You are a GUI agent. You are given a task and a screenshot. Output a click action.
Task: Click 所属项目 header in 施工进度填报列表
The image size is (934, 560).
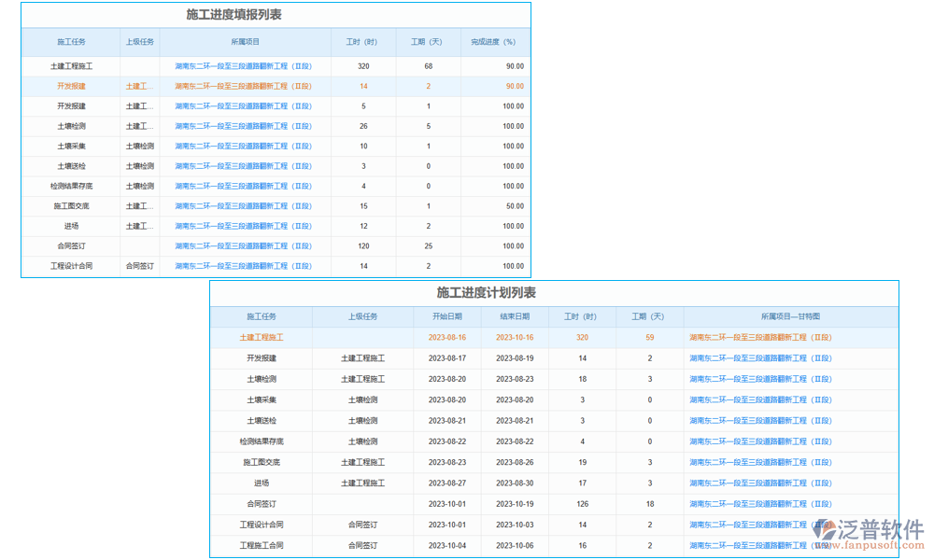coord(245,42)
